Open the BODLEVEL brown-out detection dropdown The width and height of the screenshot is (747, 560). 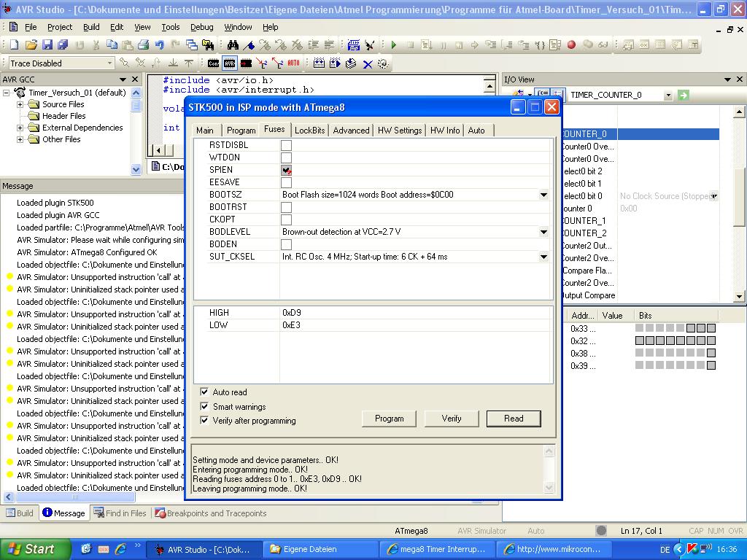coord(543,232)
